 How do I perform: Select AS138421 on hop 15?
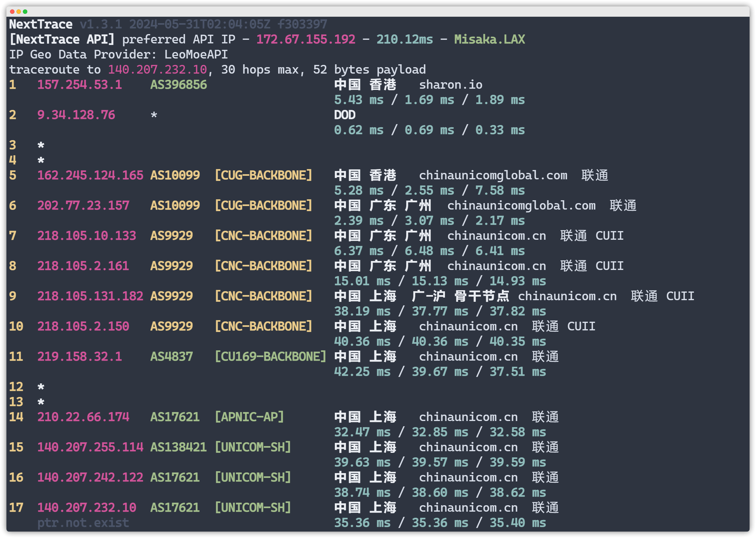point(179,447)
